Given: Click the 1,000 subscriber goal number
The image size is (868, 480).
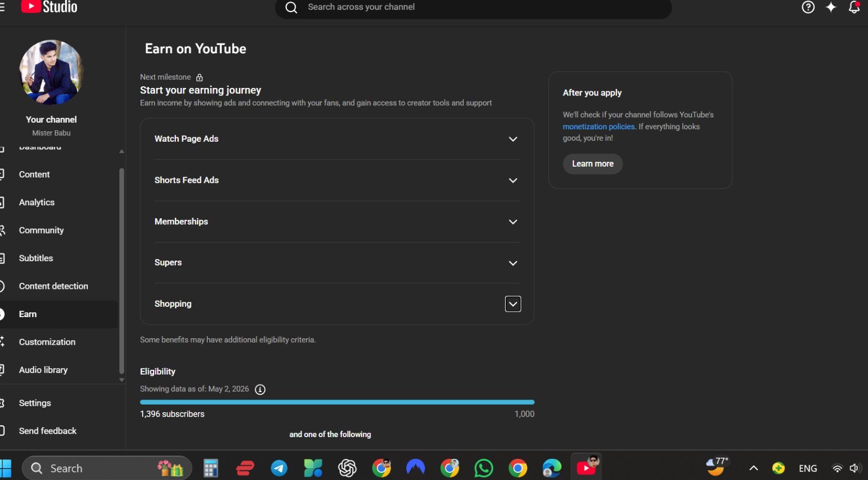Looking at the screenshot, I should point(524,414).
